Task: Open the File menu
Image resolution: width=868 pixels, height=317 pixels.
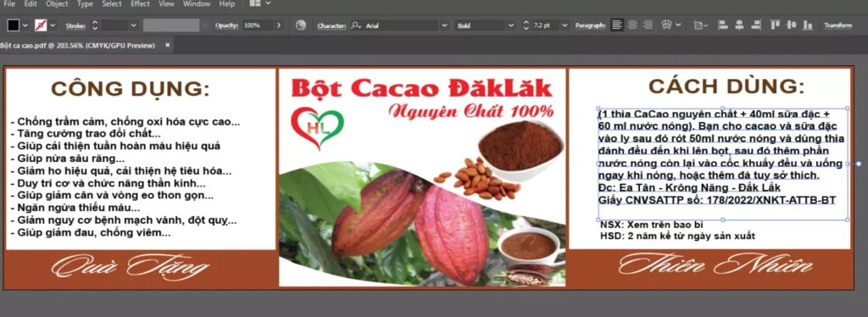Action: point(9,4)
